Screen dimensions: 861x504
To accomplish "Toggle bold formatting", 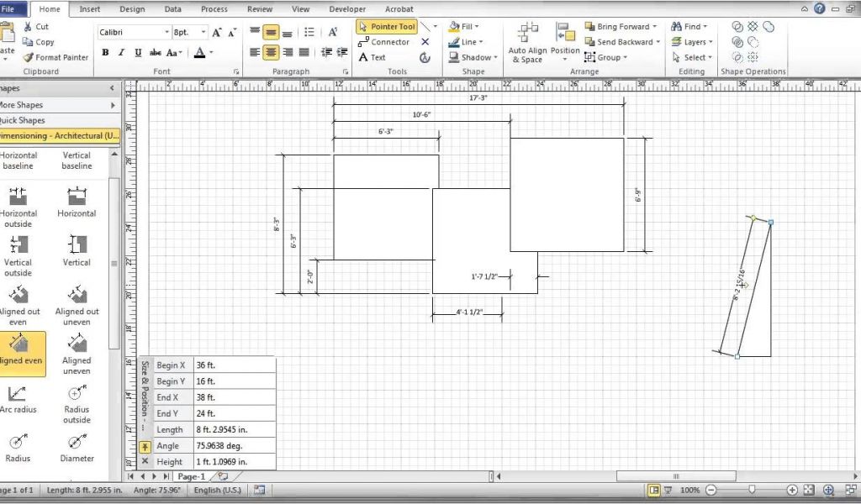I will [105, 53].
